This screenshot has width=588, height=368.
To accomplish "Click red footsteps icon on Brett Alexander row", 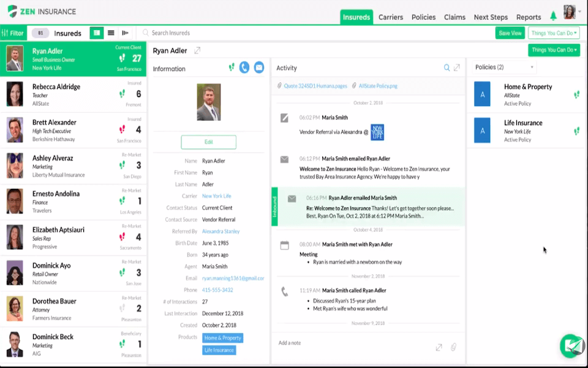I will (123, 129).
